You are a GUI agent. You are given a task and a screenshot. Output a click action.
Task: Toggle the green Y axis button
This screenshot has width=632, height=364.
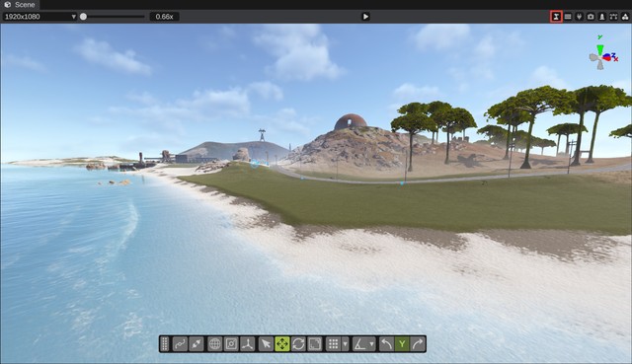402,344
